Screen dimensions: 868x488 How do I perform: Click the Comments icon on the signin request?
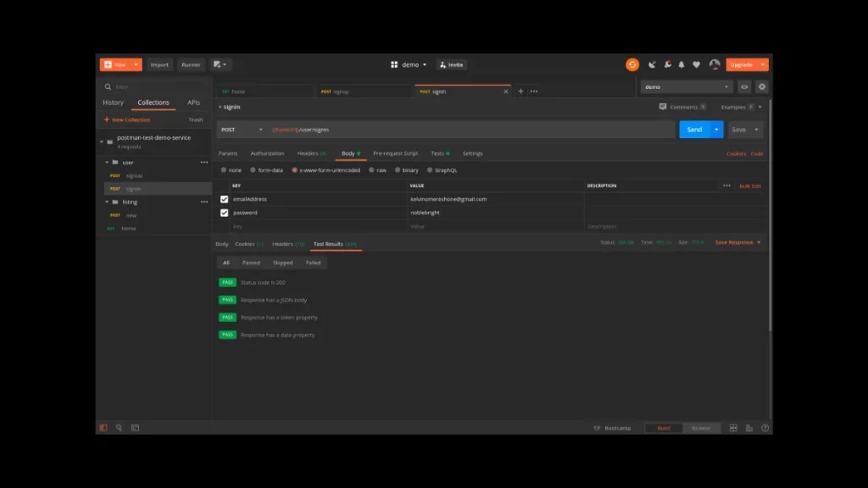(664, 107)
